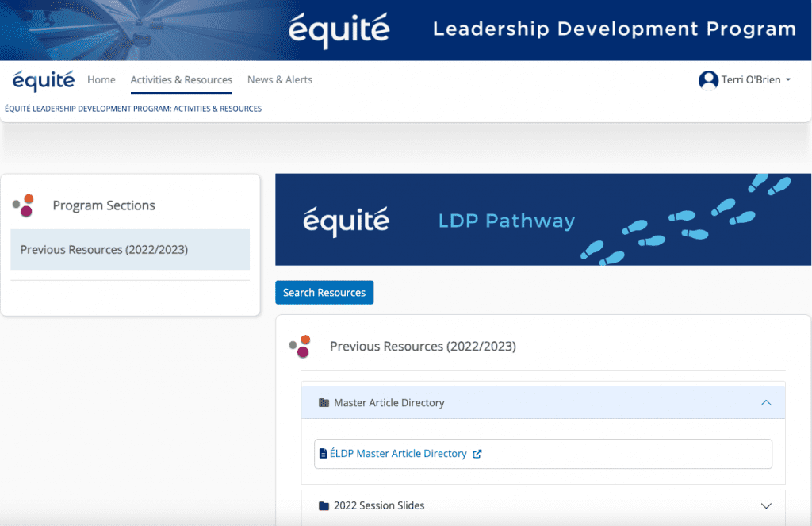
Task: Click the footprints graphic in the banner
Action: pos(686,219)
